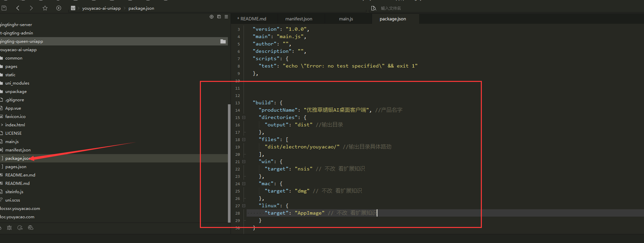Viewport: 644px width, 243px height.
Task: Click package.json in the breadcrumb
Action: coord(141,8)
